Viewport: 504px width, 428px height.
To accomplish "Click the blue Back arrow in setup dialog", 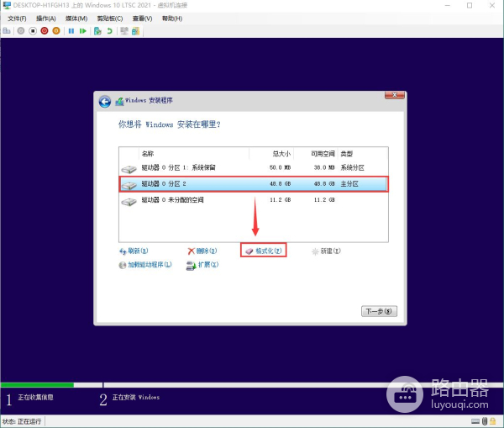I will point(105,102).
